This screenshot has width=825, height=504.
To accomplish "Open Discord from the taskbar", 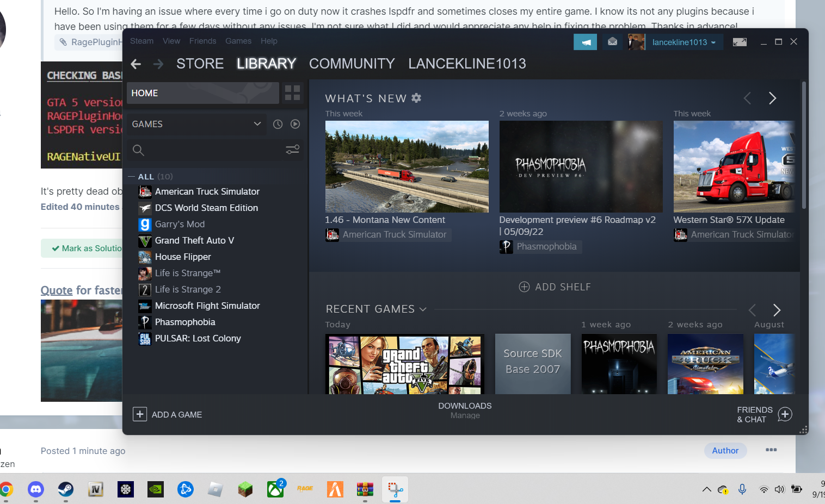I will click(x=36, y=489).
